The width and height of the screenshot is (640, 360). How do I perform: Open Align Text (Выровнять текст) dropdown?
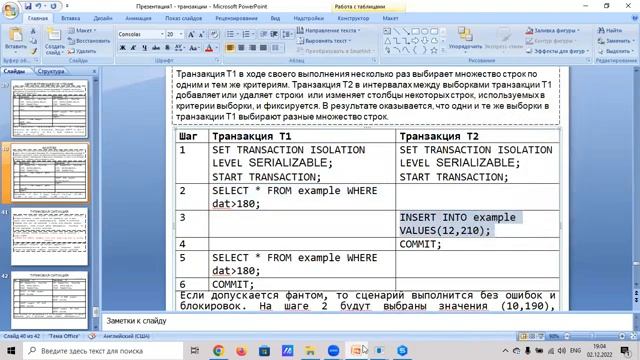(323, 41)
